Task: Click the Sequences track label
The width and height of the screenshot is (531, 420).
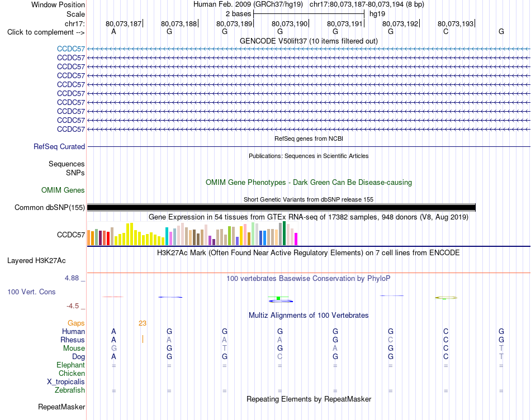Action: click(67, 164)
